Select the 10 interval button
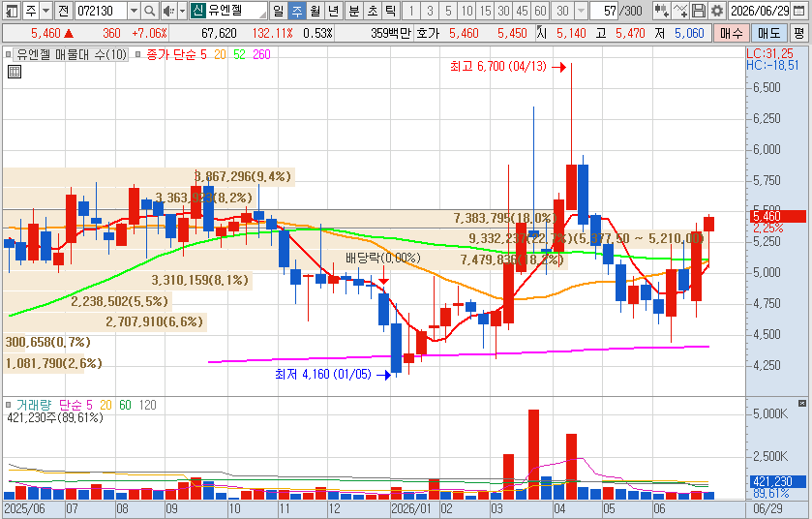Viewport: 812px width, 519px height. pos(467,11)
